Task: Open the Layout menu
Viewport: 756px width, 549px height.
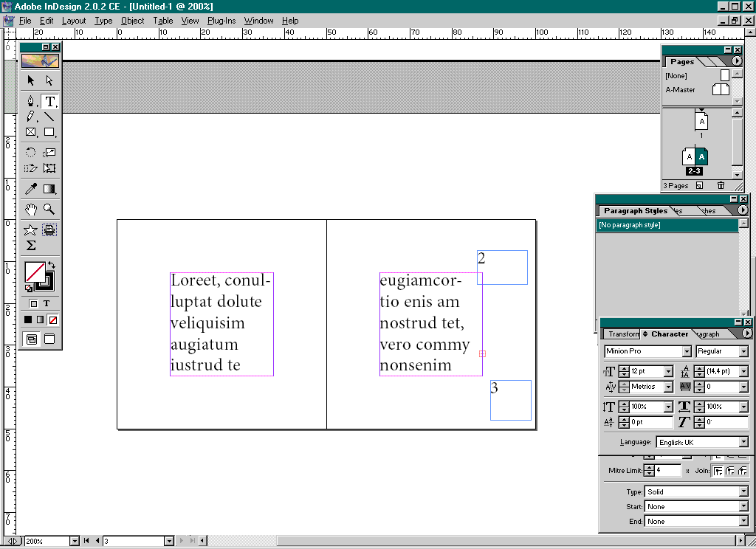Action: point(74,21)
